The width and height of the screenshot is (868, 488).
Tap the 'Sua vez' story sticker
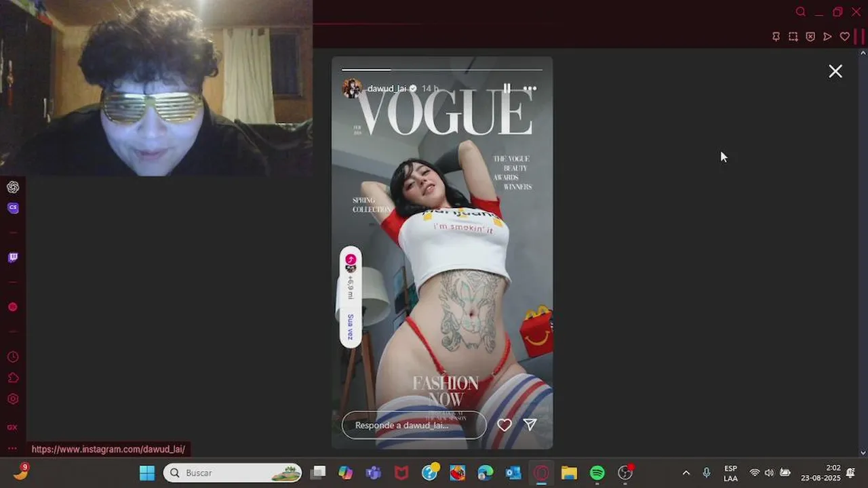pos(351,298)
